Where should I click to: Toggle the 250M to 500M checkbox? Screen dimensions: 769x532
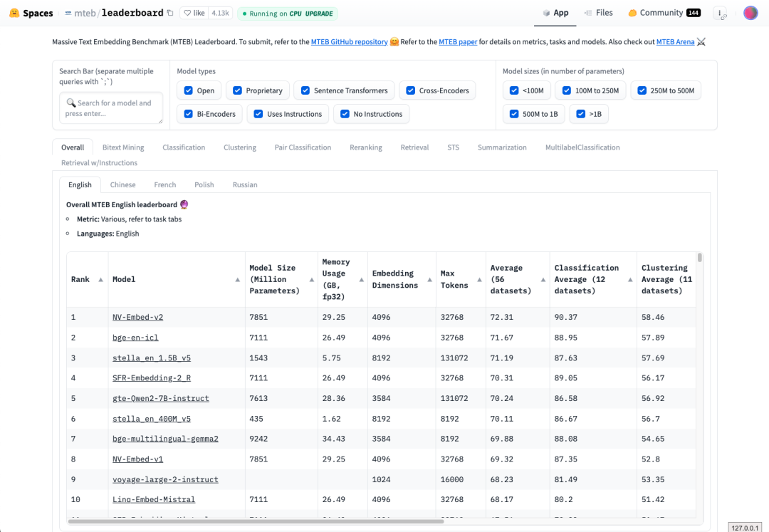(x=642, y=90)
